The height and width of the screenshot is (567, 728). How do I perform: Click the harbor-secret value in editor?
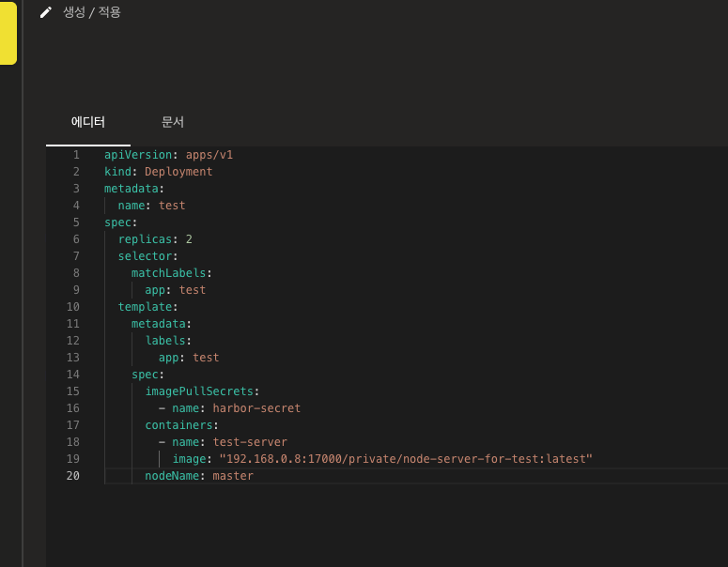point(256,408)
